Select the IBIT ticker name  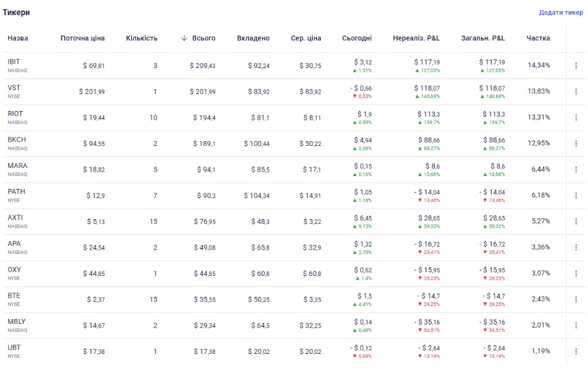tap(13, 62)
